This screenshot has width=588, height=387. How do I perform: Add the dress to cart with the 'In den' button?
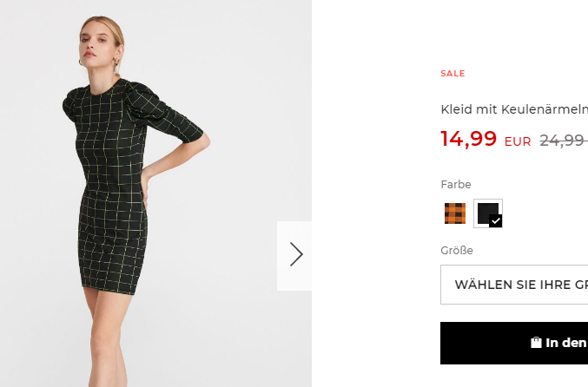pos(514,343)
